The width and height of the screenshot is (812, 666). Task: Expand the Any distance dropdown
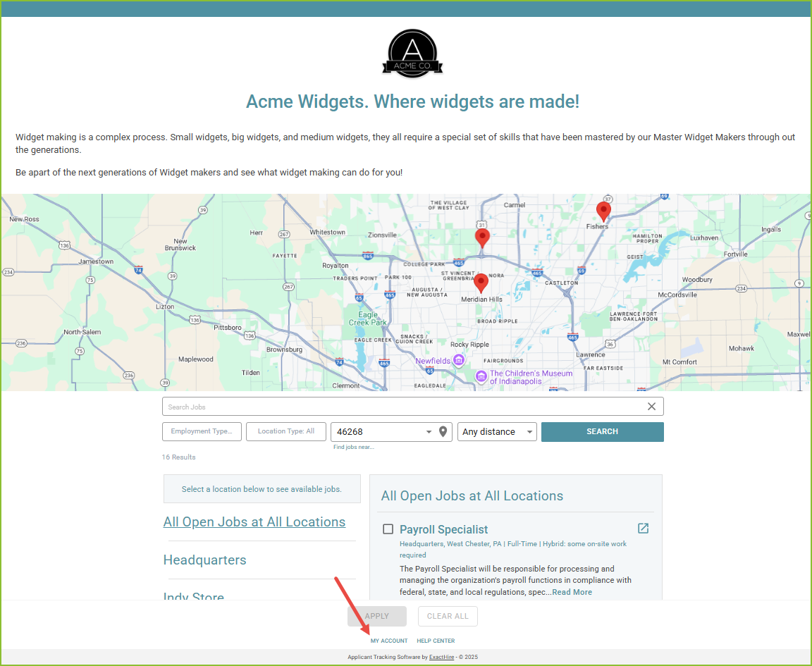[x=497, y=431]
